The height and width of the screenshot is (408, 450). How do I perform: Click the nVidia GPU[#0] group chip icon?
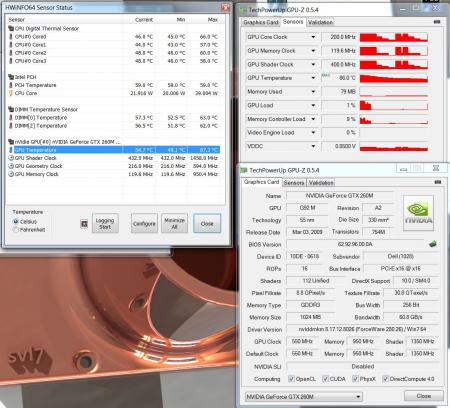click(x=11, y=142)
